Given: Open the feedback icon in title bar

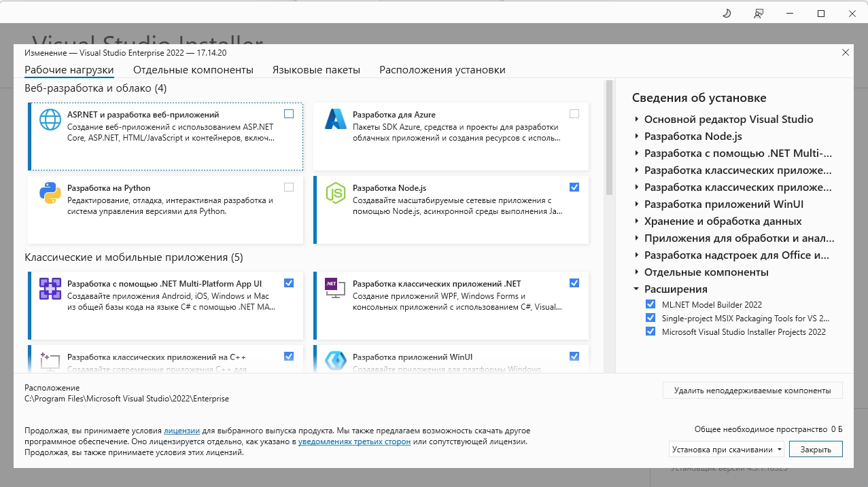Looking at the screenshot, I should pos(759,14).
